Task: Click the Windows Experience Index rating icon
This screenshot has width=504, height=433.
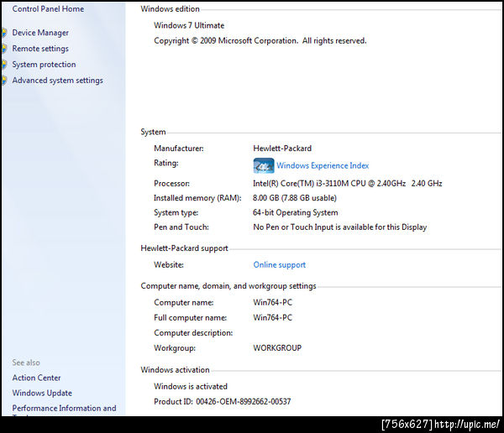Action: click(x=264, y=166)
